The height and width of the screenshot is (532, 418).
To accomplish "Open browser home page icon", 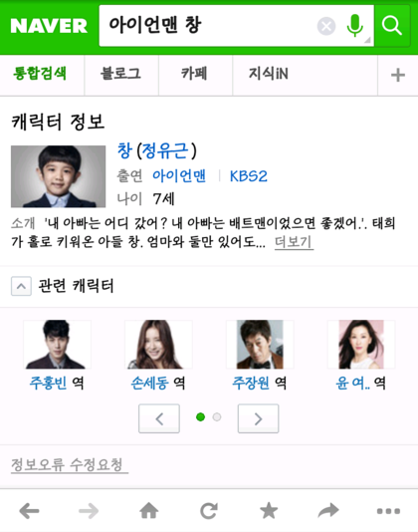I will [x=149, y=511].
